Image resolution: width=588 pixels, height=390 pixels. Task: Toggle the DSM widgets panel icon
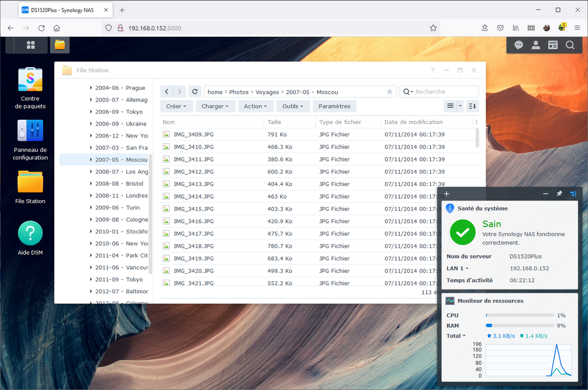(553, 45)
